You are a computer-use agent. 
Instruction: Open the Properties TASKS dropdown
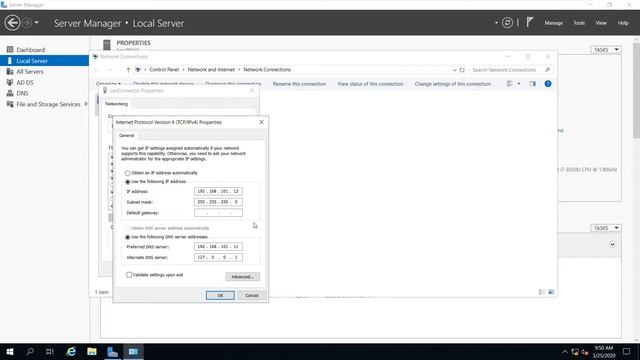tap(606, 50)
